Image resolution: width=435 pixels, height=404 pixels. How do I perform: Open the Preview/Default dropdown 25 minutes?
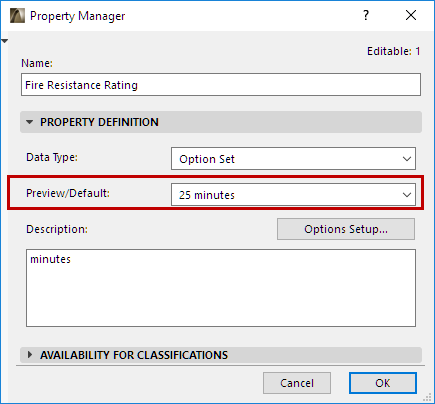click(x=293, y=195)
